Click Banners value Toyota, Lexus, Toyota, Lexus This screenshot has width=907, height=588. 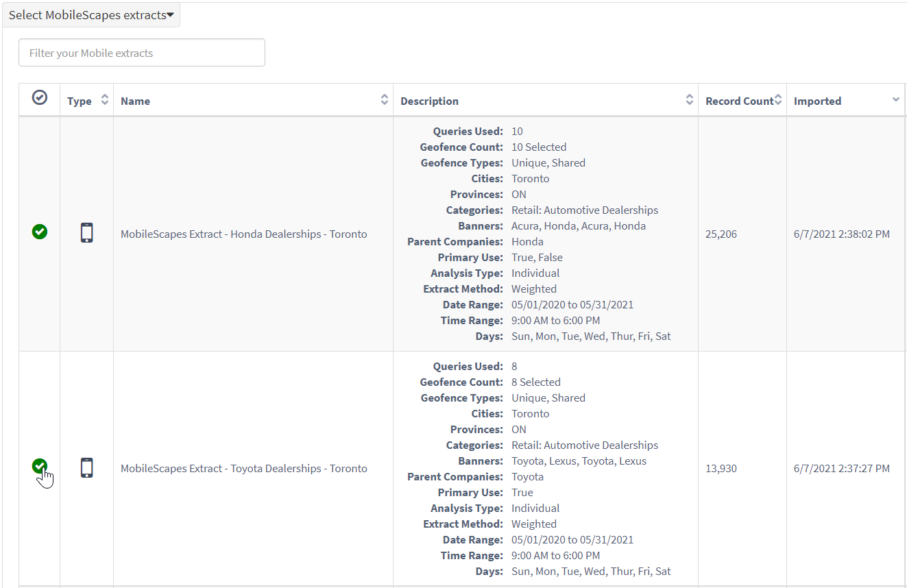pos(579,461)
